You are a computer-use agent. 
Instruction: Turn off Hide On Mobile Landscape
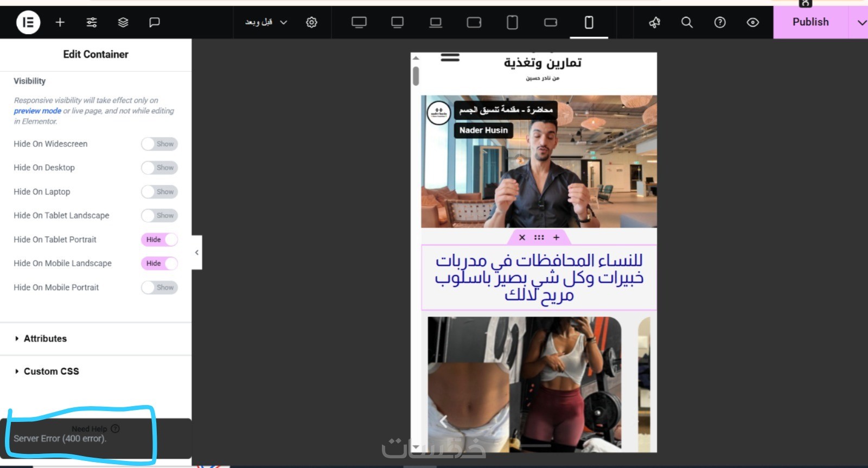point(159,263)
